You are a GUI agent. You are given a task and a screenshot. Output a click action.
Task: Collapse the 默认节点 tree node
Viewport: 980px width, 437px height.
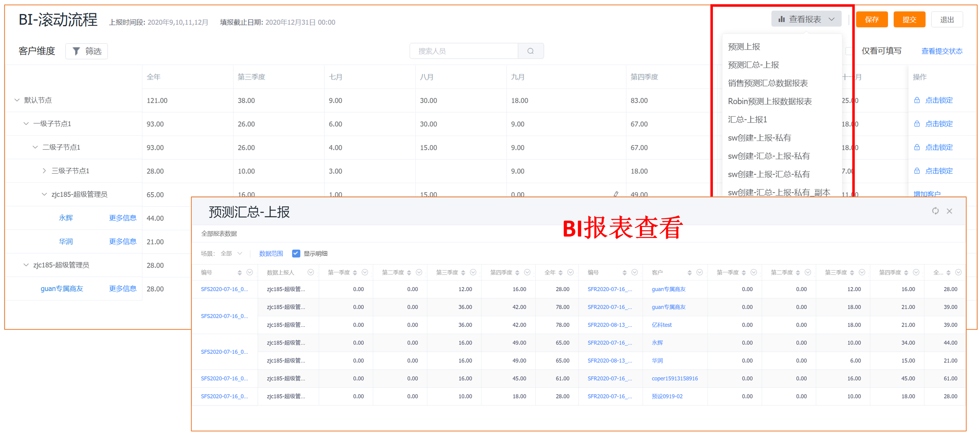[17, 100]
